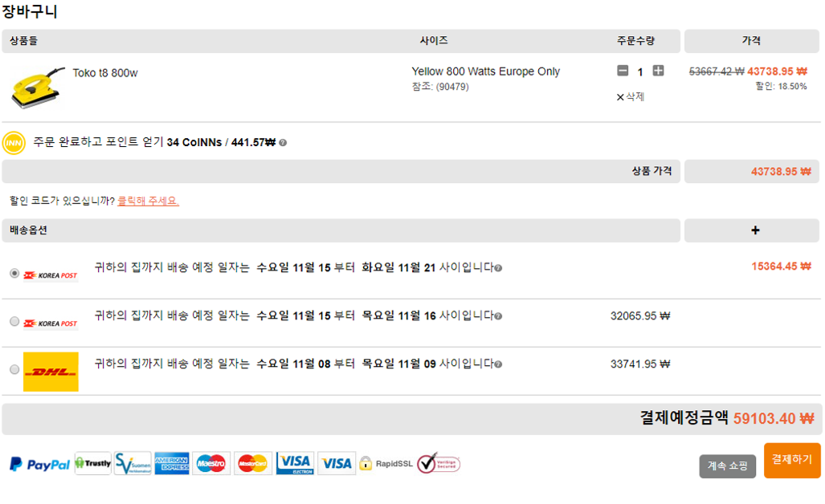Click the American Express card icon
This screenshot has width=825, height=504.
click(x=172, y=464)
